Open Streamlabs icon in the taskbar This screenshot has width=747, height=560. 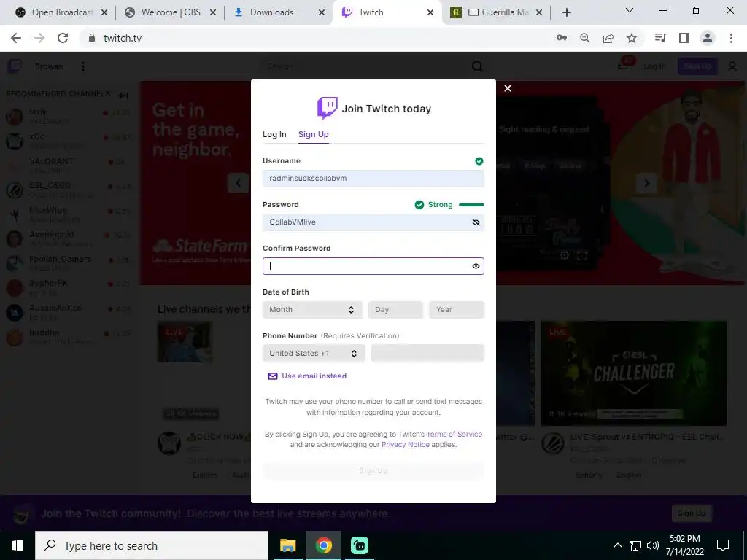(x=360, y=545)
